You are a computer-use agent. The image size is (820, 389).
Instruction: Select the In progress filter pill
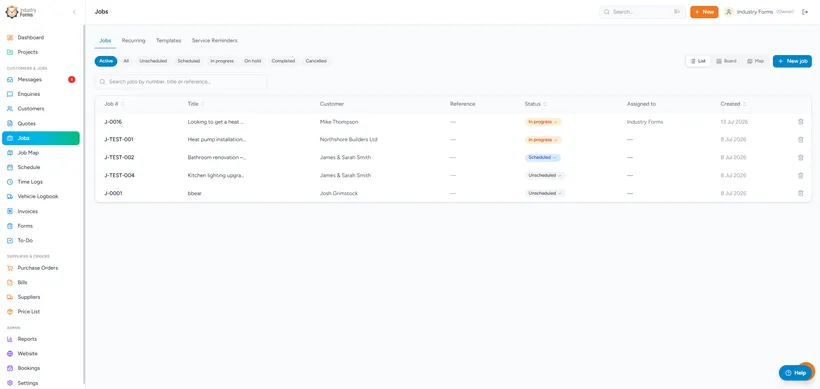(x=222, y=61)
